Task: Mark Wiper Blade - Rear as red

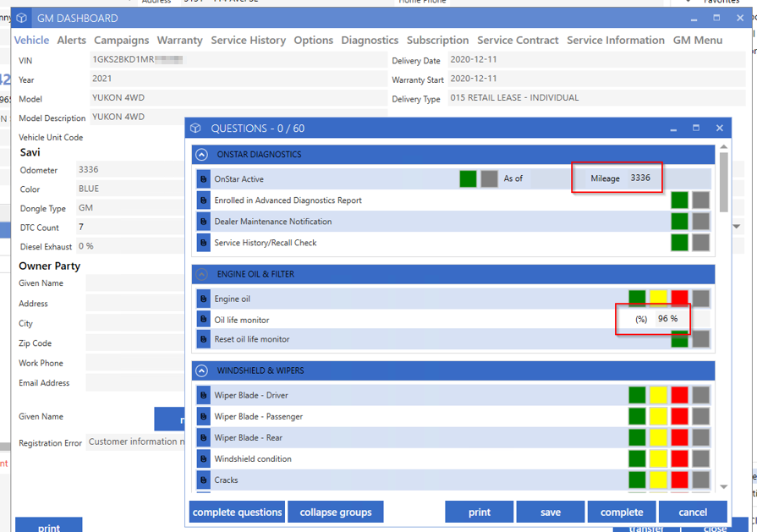Action: (x=679, y=437)
